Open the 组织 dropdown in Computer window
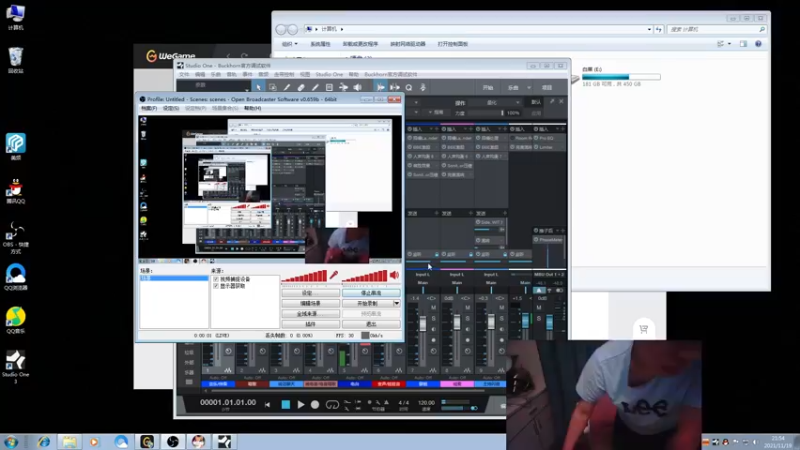The width and height of the screenshot is (800, 450). point(290,44)
